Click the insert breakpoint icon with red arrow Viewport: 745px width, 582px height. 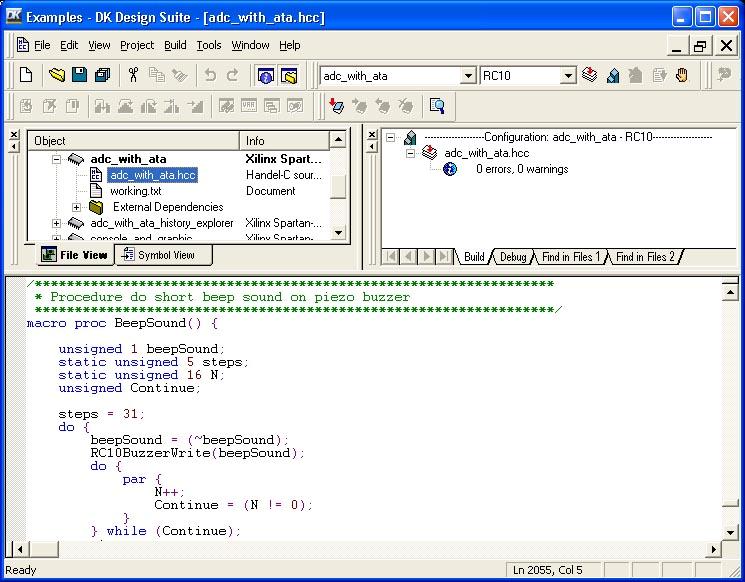336,105
